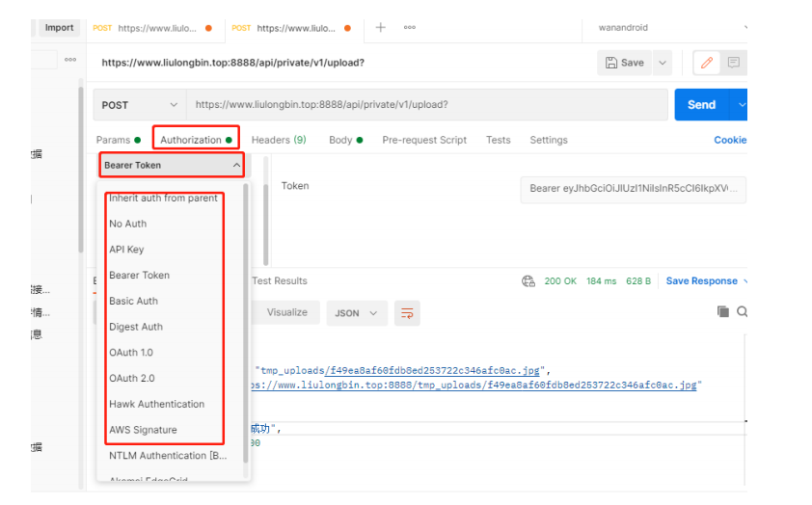Open the wanandroid environment dropdown

[671, 28]
